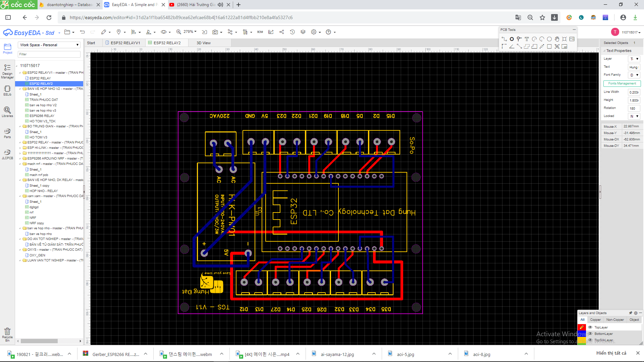Select the Group/Ungroup tool in PCB Tools
644x362 pixels.
pos(557,47)
